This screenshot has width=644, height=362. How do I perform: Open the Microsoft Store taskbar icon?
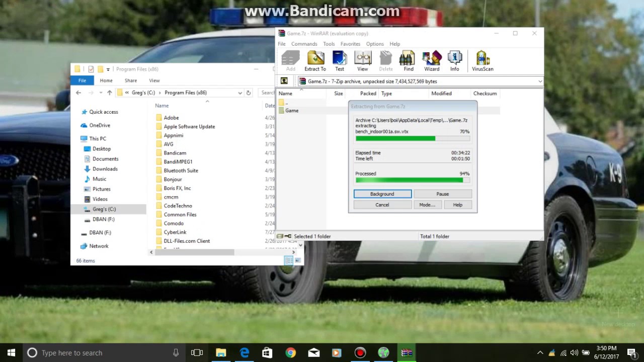(268, 353)
